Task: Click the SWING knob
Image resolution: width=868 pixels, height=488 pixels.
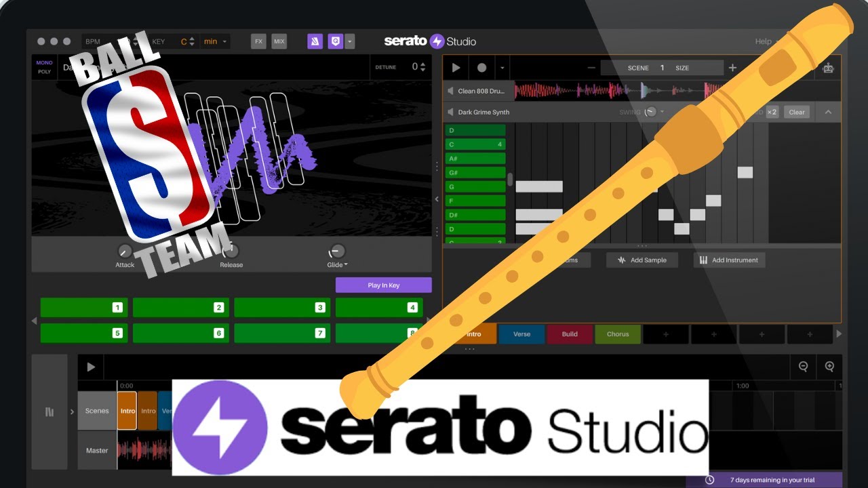Action: point(650,112)
